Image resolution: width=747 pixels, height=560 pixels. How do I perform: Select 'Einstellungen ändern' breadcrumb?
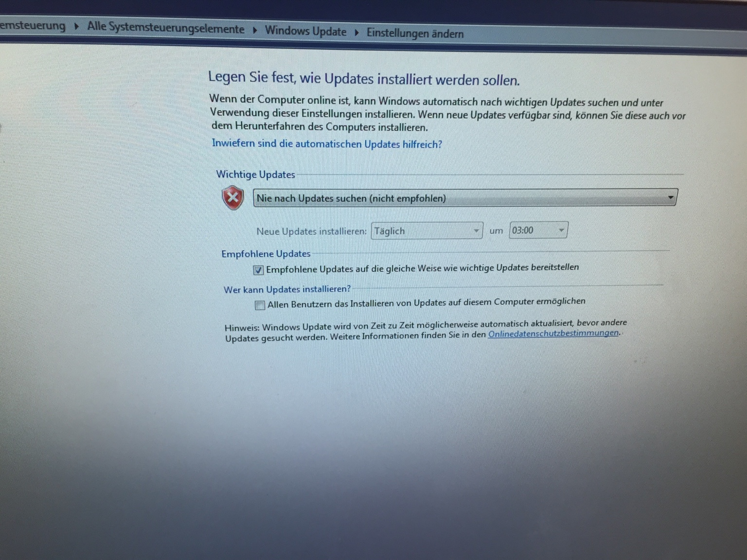415,34
